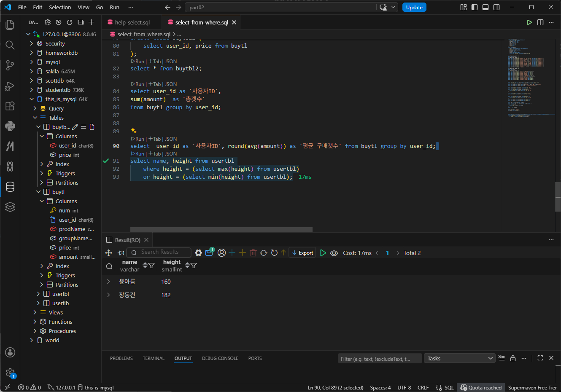Pin the result panel

[x=121, y=253]
